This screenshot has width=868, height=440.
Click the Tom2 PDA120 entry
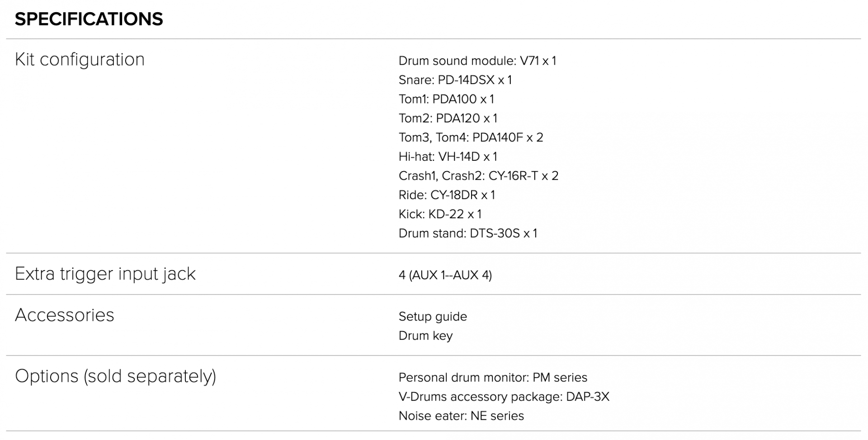click(x=448, y=118)
